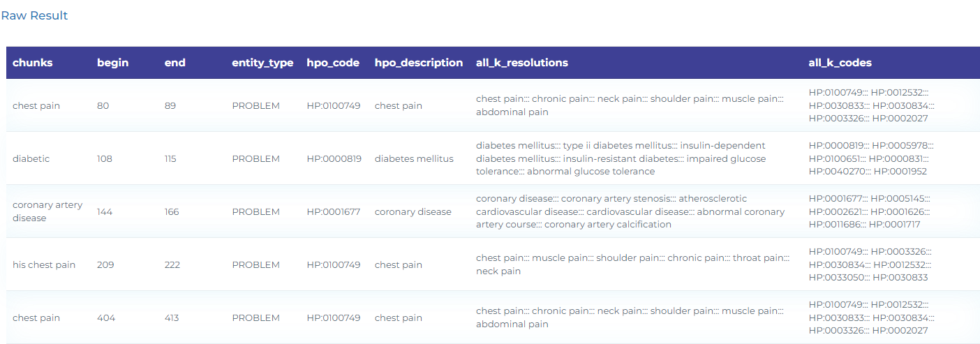Screen dimensions: 980x344
Task: Click the begin column header
Action: [112, 63]
